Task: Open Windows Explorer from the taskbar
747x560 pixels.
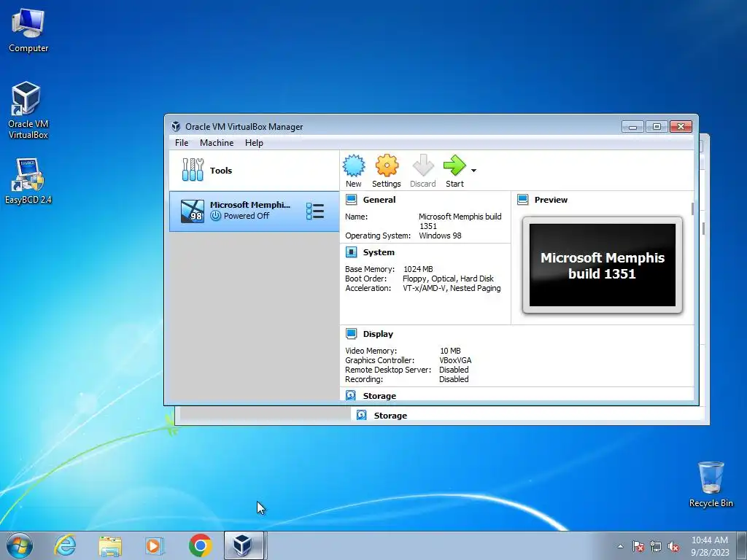Action: click(110, 545)
